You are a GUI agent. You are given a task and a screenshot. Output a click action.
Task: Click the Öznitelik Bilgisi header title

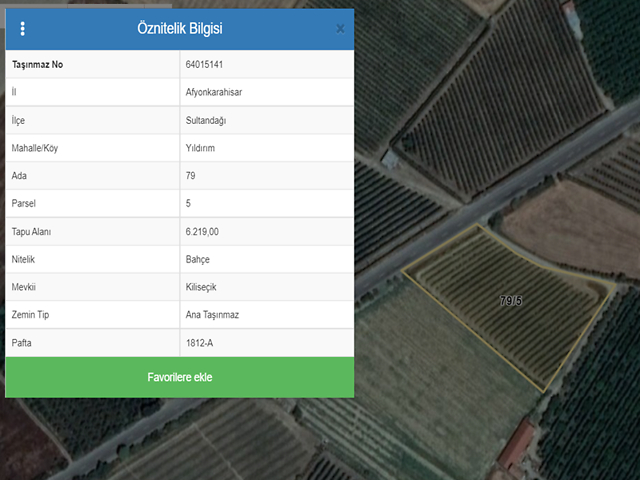[x=180, y=29]
